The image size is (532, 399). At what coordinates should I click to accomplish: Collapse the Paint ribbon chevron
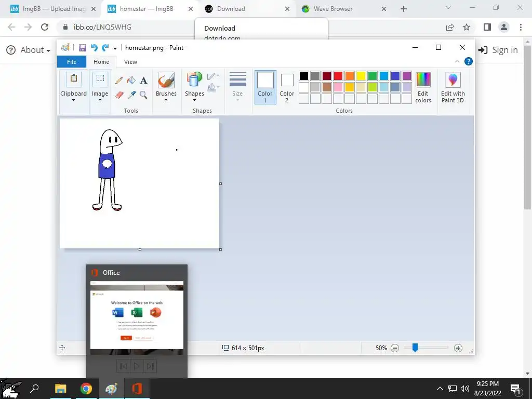click(x=457, y=61)
